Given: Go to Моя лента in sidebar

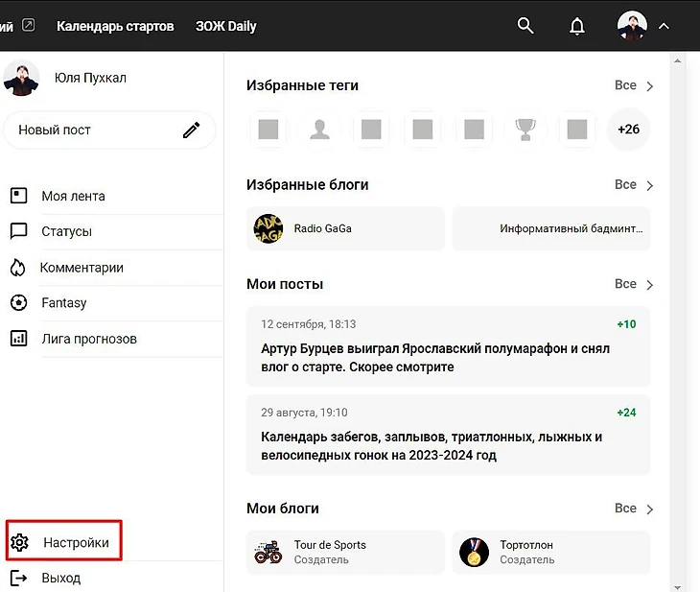Looking at the screenshot, I should point(73,196).
